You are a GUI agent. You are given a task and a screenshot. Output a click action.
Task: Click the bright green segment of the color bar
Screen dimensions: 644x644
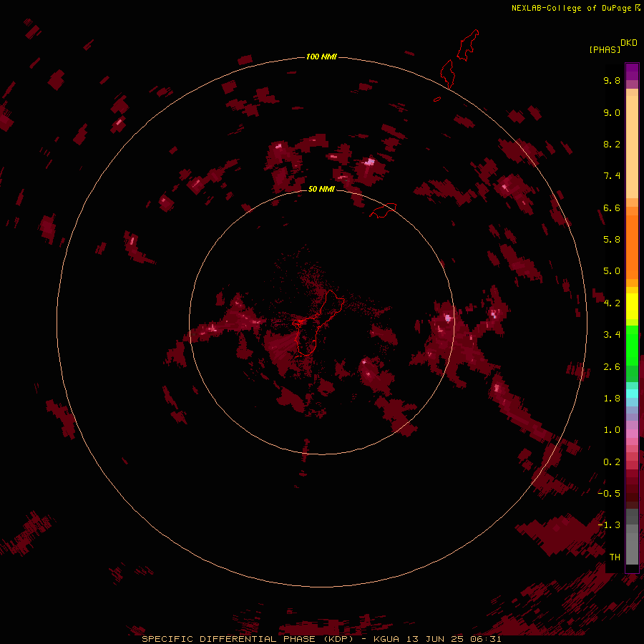[632, 345]
